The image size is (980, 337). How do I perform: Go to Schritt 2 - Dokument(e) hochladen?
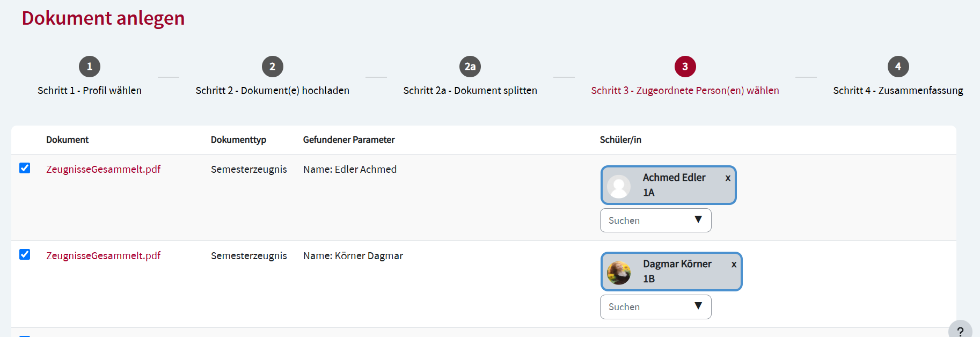pos(273,91)
